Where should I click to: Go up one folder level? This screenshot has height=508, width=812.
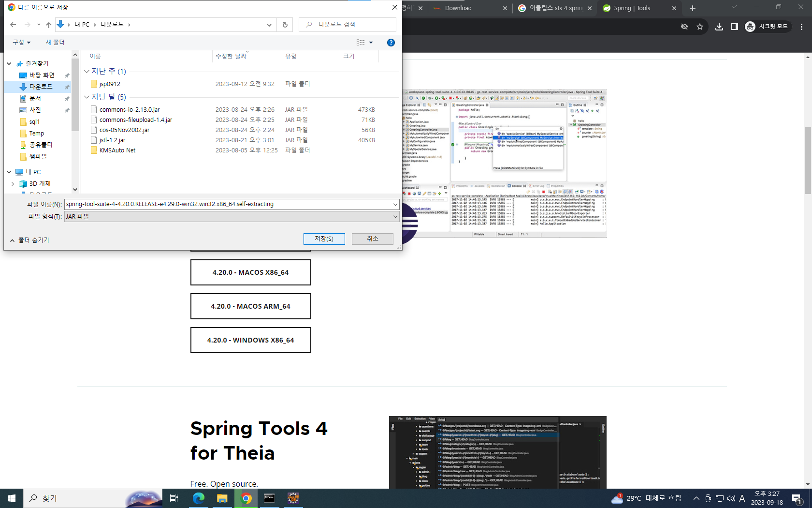(x=48, y=25)
